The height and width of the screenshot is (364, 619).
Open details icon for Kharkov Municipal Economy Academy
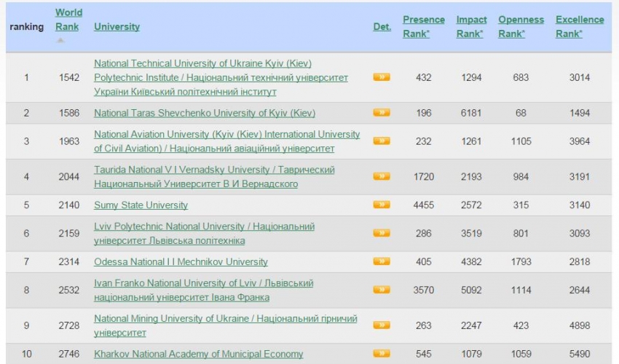[382, 353]
